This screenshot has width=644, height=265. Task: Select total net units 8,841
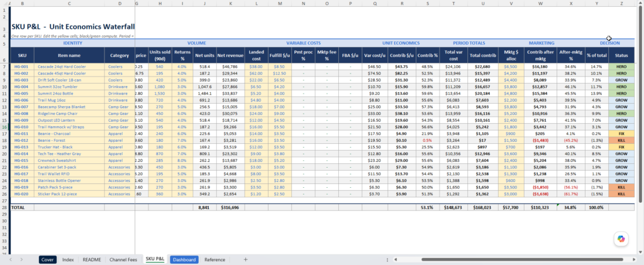pyautogui.click(x=204, y=208)
